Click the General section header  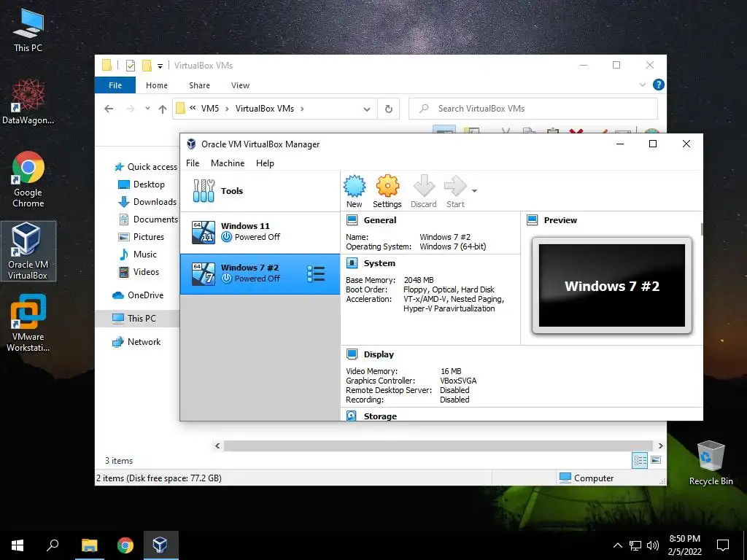tap(379, 220)
